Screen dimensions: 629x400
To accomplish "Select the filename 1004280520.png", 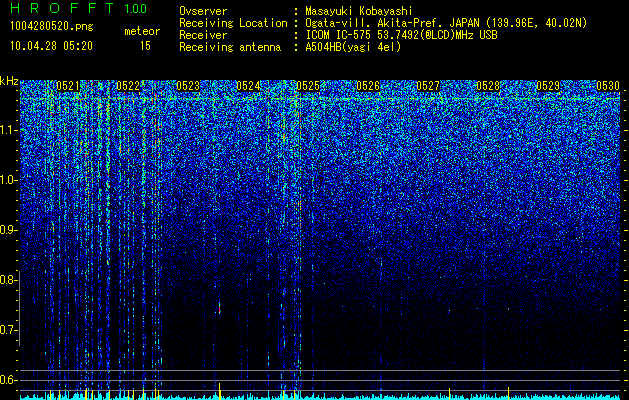I will pos(52,26).
